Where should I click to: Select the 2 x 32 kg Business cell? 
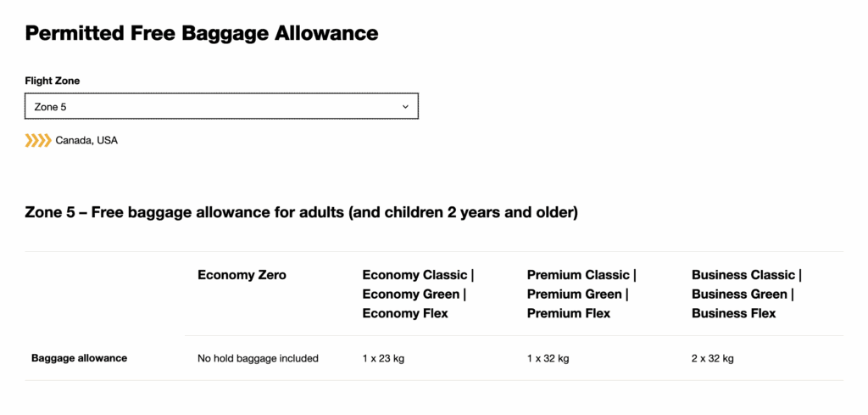(713, 358)
